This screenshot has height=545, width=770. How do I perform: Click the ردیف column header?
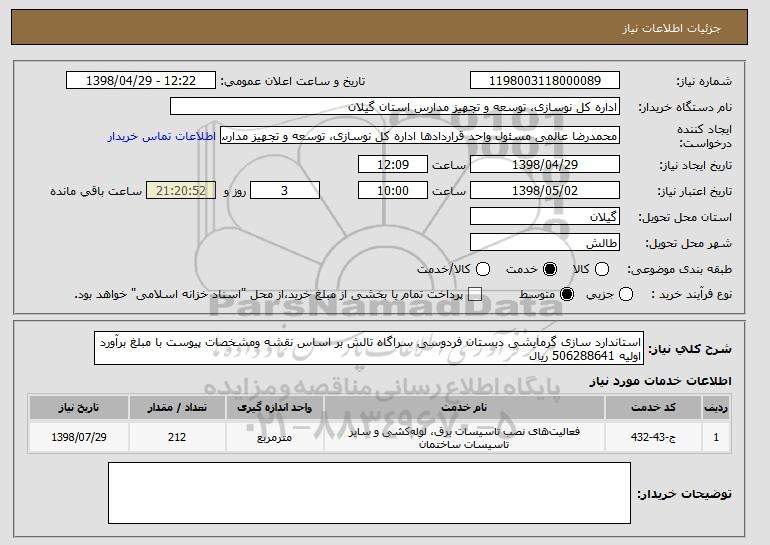(716, 408)
